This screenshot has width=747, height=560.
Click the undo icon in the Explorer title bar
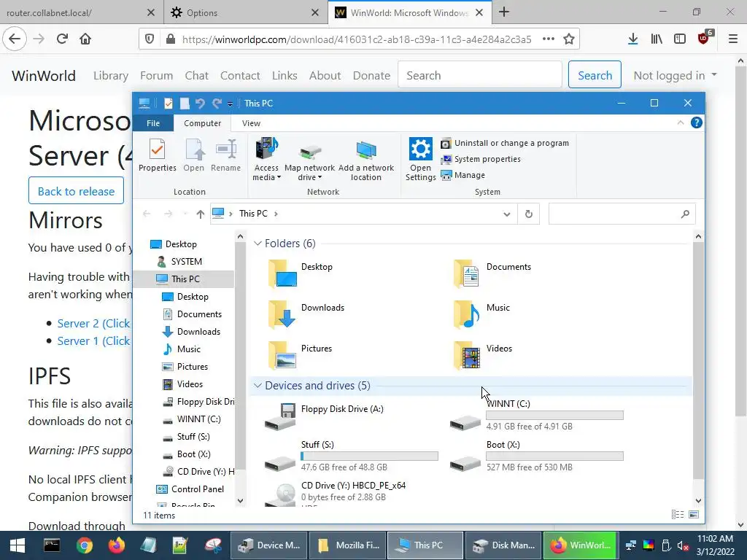(x=200, y=104)
